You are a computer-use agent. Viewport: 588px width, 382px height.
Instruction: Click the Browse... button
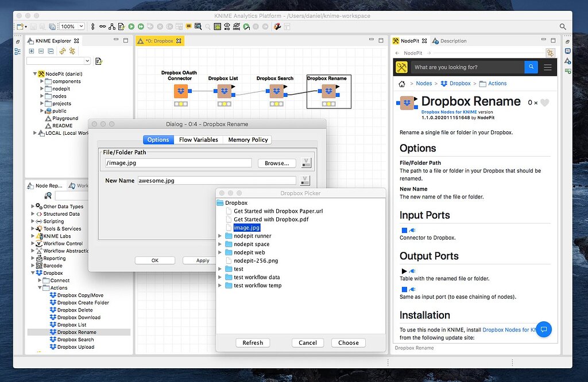tap(277, 163)
